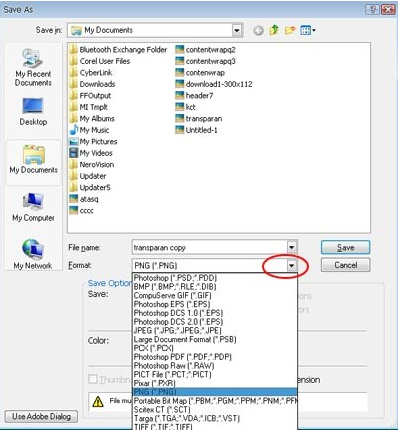Choose BMP format from list
The width and height of the screenshot is (398, 431).
coord(215,286)
